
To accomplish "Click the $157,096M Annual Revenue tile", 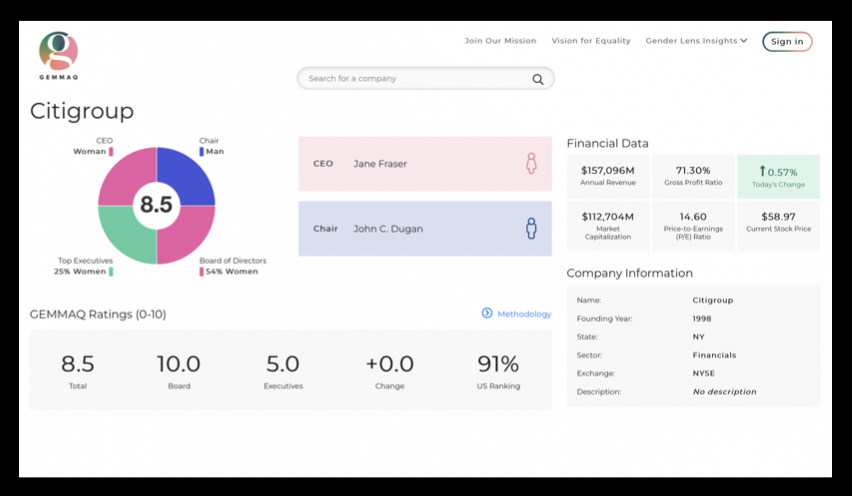I will tap(608, 177).
